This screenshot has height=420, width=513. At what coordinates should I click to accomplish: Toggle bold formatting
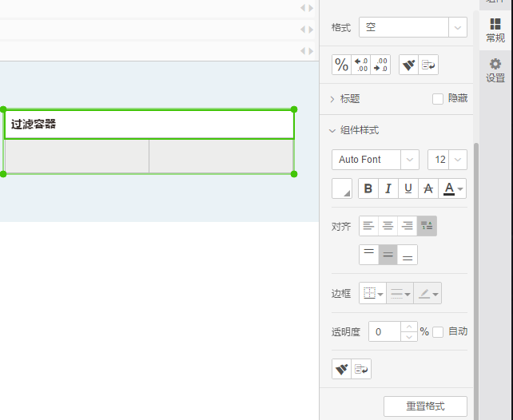368,188
